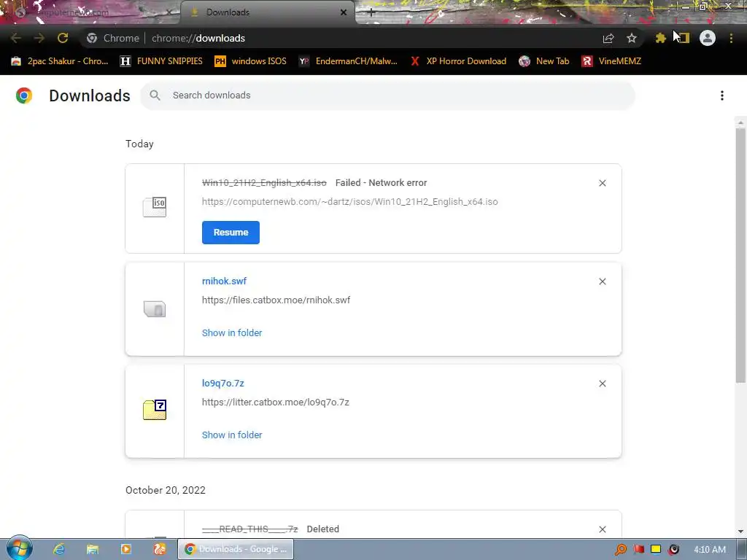Click the 7z archive file icon

coord(155,410)
